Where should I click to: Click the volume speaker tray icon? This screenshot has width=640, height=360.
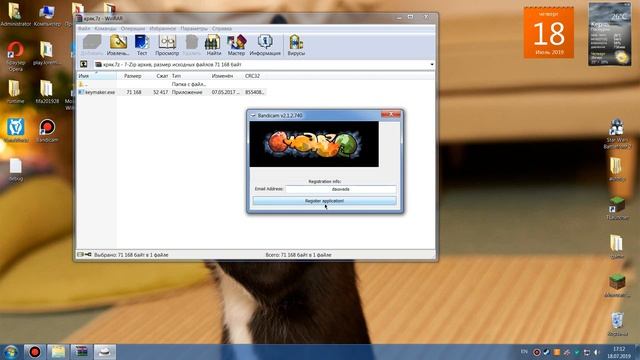click(x=597, y=352)
